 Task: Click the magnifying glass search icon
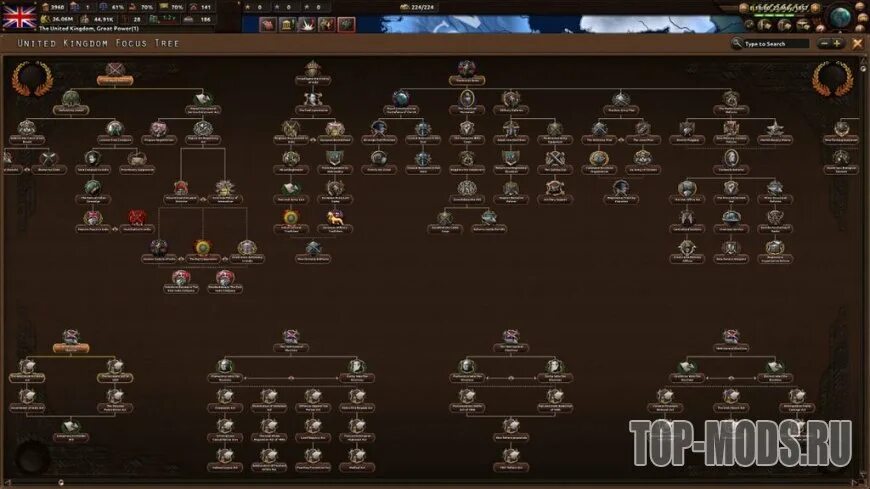click(737, 43)
